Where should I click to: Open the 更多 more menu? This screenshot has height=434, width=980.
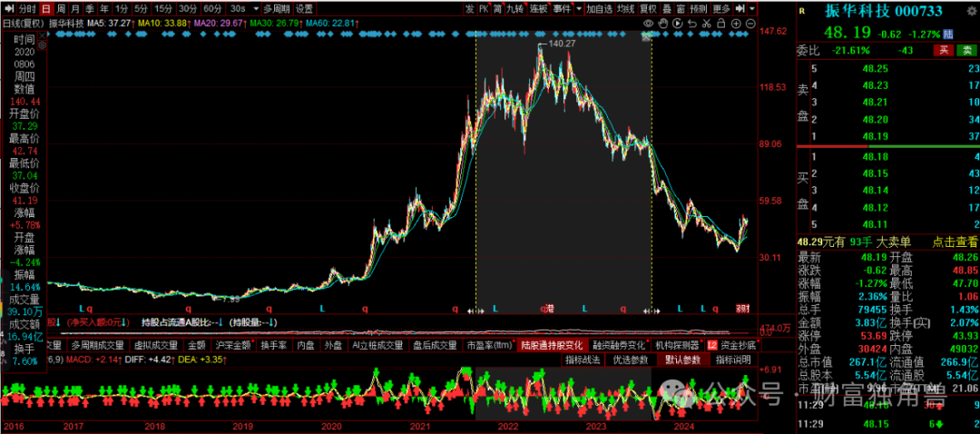[721, 9]
